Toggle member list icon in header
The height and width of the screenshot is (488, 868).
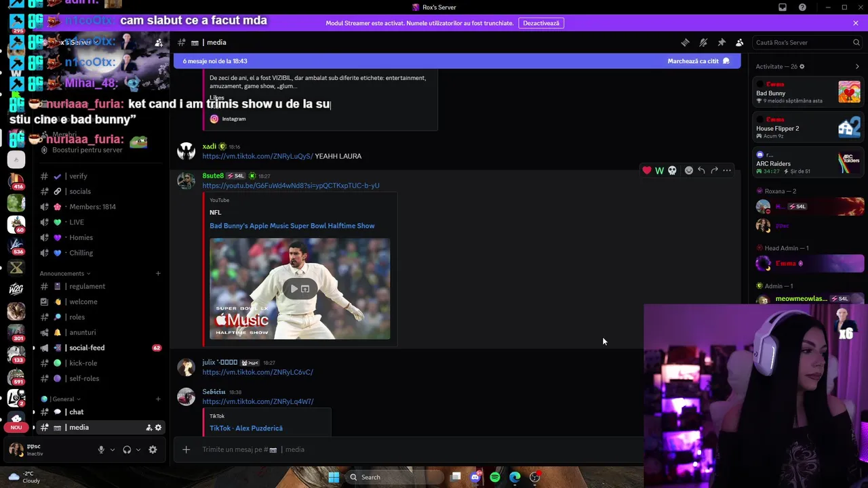click(740, 42)
